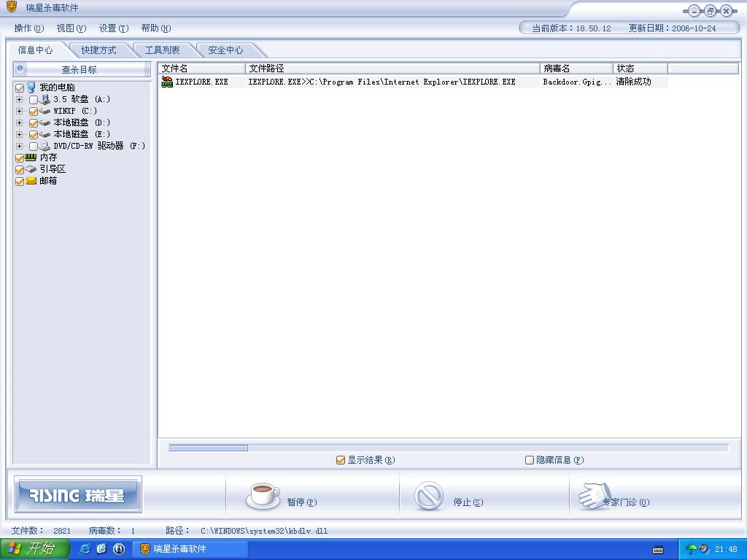Uncheck the 本地磁盘 (E:) checkbox
747x560 pixels.
34,135
